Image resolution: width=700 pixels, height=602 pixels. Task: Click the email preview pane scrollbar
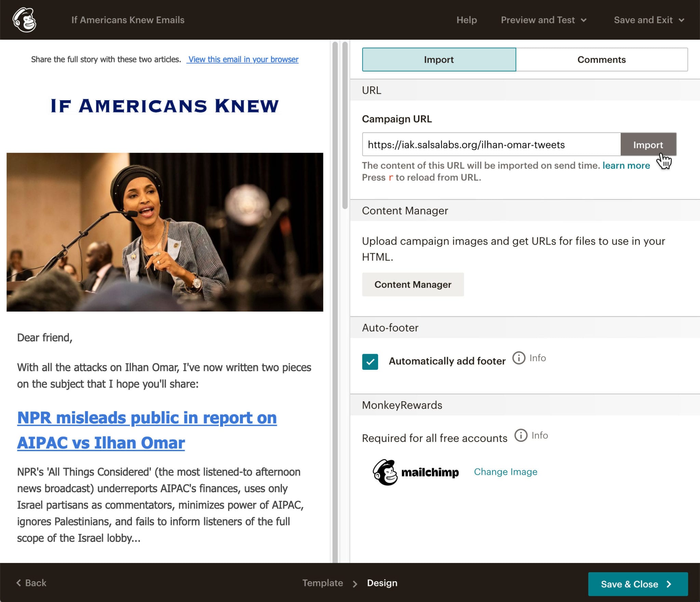click(x=335, y=301)
